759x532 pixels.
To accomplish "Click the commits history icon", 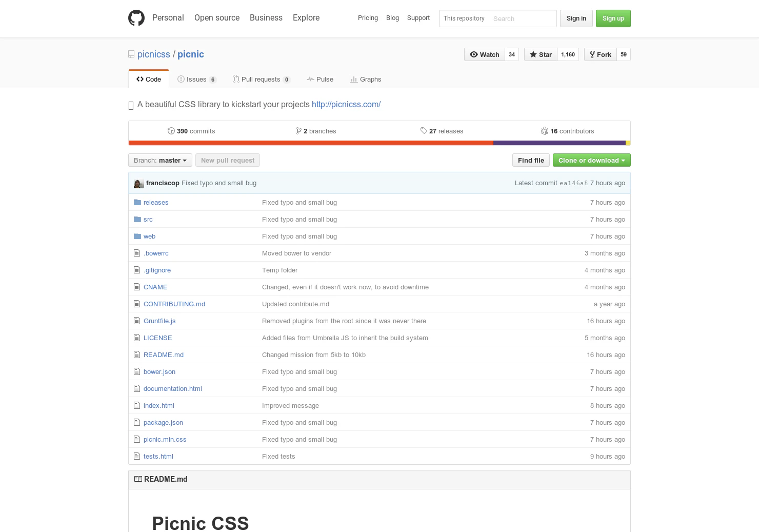I will tap(171, 131).
